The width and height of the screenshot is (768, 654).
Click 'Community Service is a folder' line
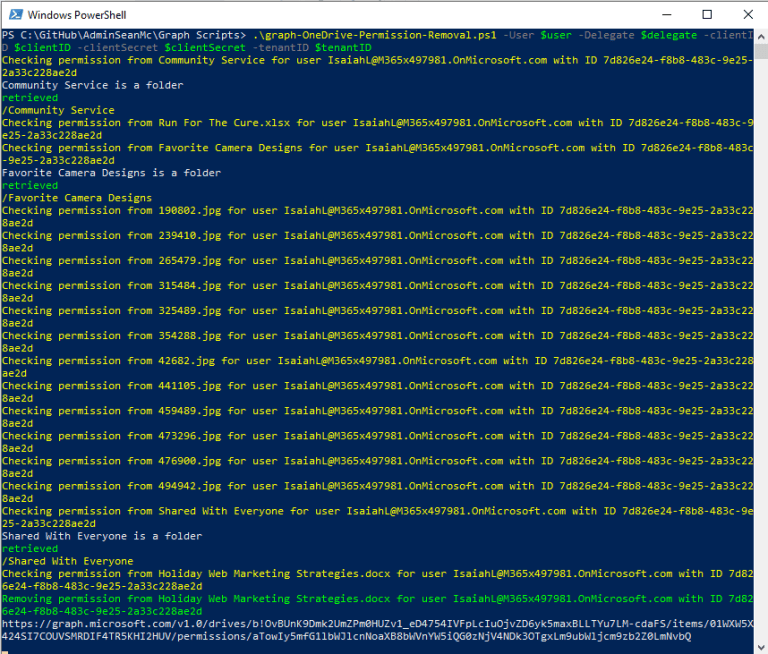point(93,85)
